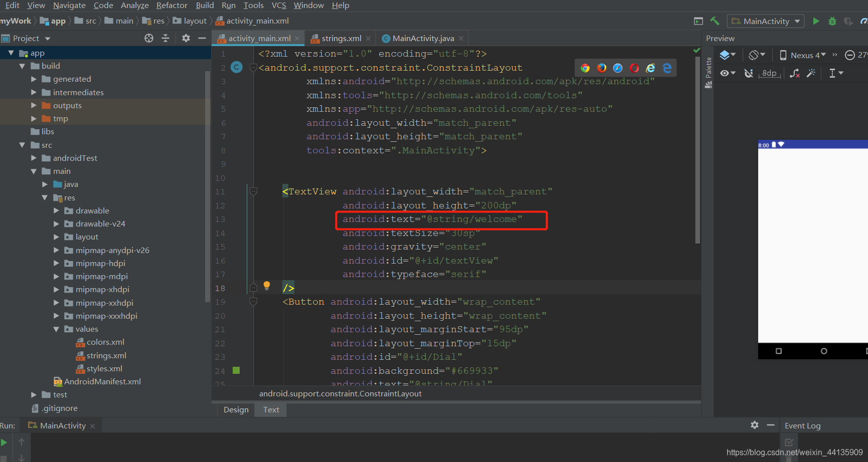Screen dimensions: 868x462
Task: Select colors.xml in the project tree
Action: coord(100,342)
